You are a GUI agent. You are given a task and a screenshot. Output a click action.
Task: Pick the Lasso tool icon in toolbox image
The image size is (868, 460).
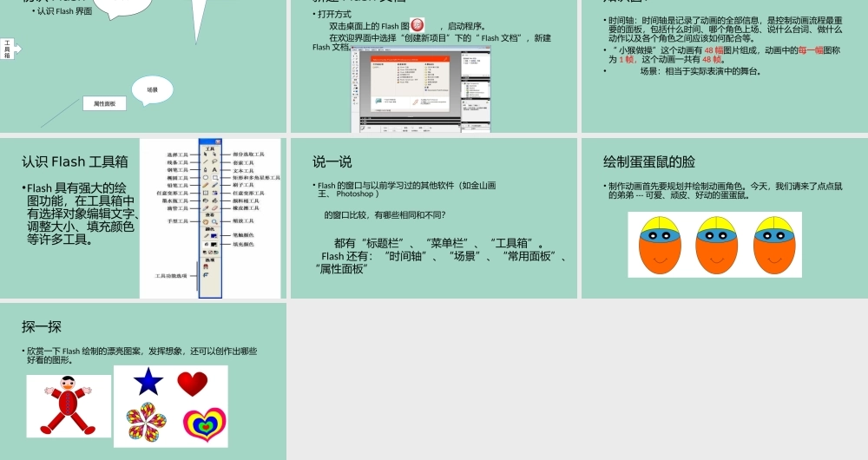coord(214,162)
